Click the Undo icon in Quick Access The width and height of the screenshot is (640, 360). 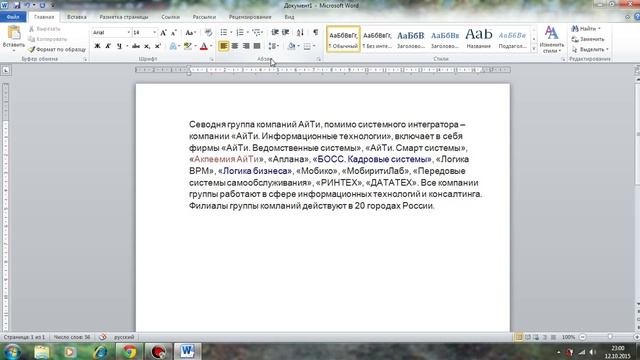click(27, 5)
